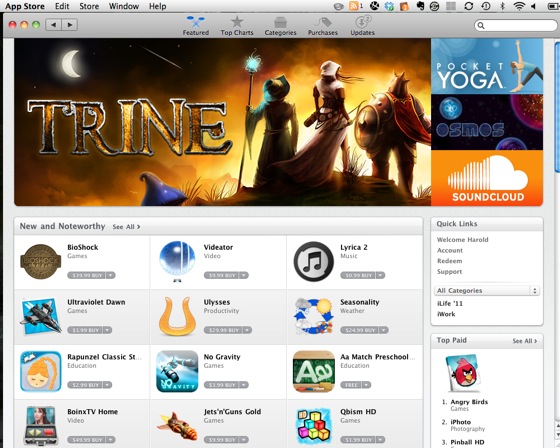The width and height of the screenshot is (560, 448).
Task: Expand the Lyrica 2 buy button arrow
Action: [x=380, y=275]
